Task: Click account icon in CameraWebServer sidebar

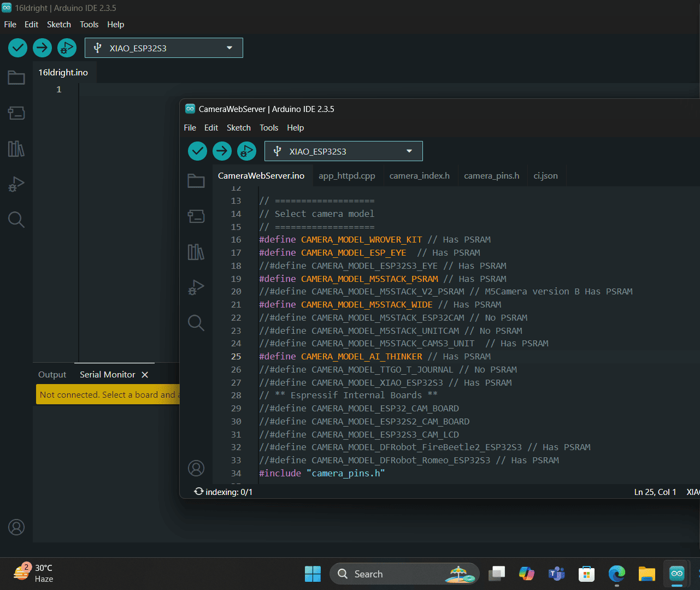Action: pos(196,468)
